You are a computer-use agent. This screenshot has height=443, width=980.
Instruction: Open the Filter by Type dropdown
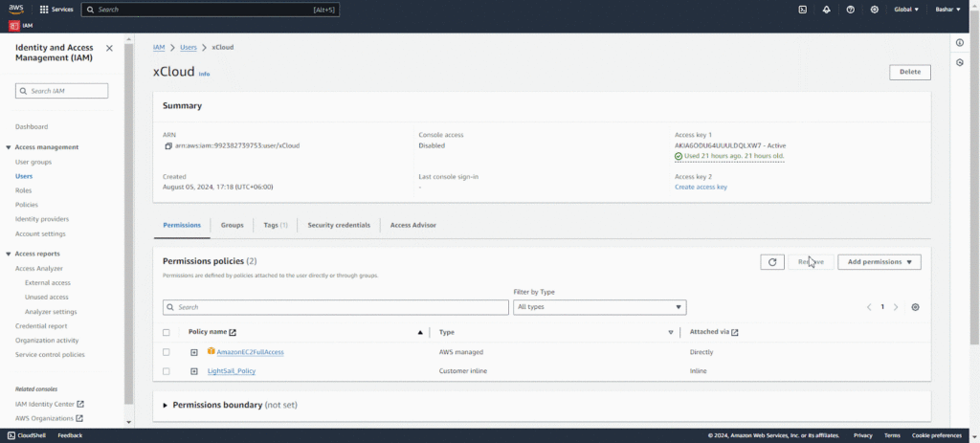point(599,307)
